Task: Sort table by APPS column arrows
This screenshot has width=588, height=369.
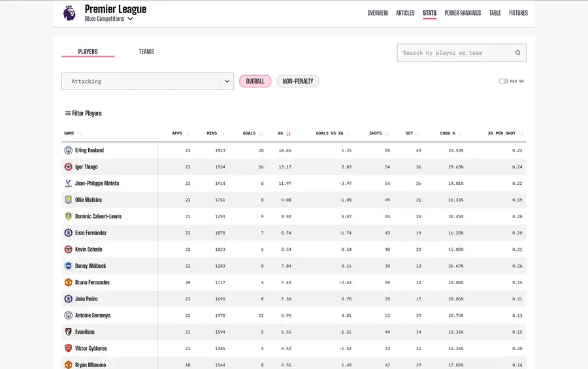Action: 188,133
